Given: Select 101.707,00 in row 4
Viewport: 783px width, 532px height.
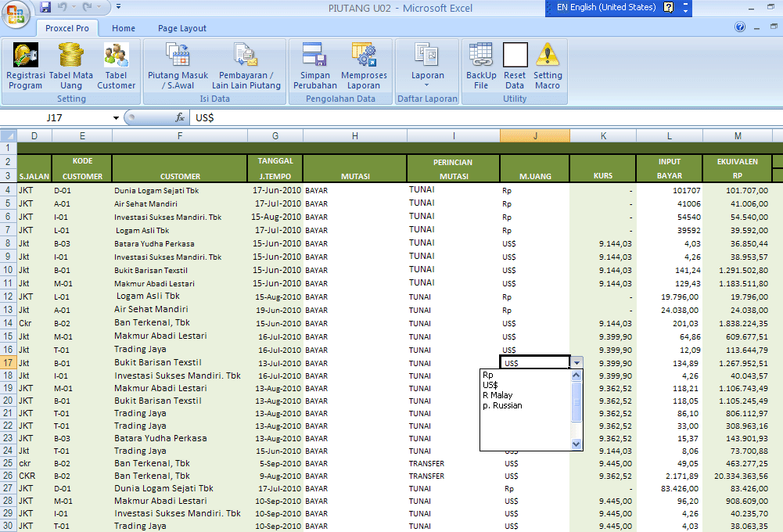Looking at the screenshot, I should point(738,190).
